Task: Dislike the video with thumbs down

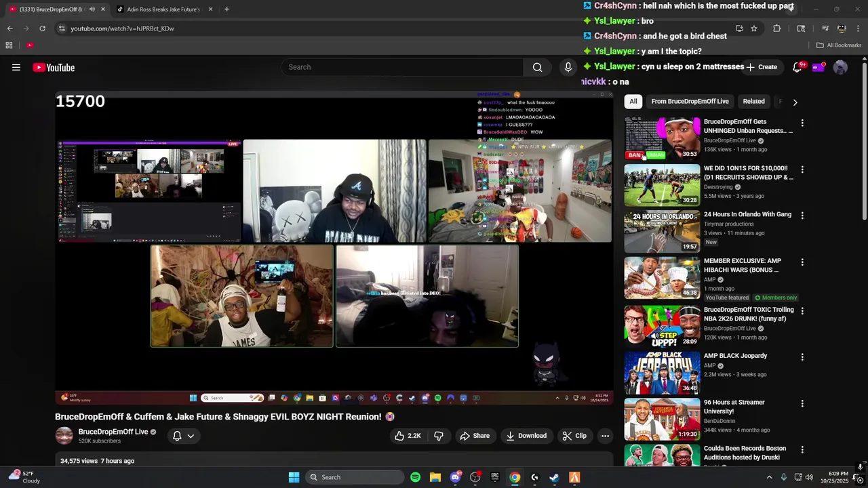Action: tap(439, 436)
